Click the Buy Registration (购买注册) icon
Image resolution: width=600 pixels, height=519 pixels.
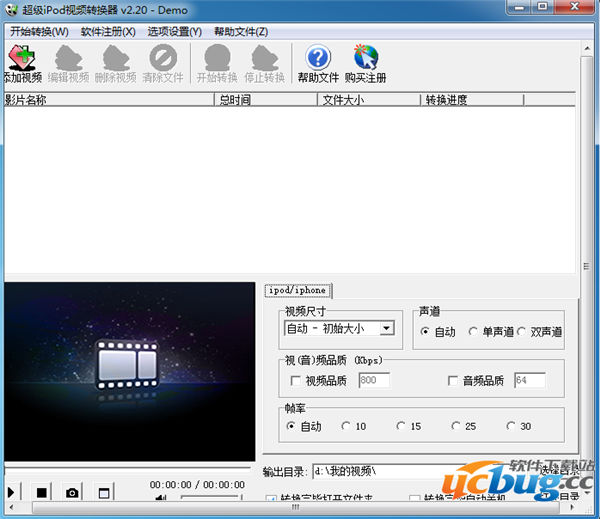(x=365, y=62)
